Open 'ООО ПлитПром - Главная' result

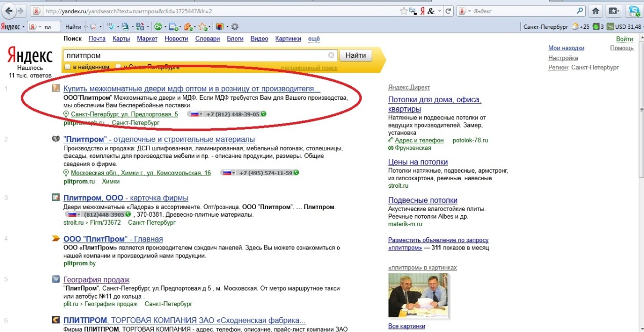click(x=113, y=239)
